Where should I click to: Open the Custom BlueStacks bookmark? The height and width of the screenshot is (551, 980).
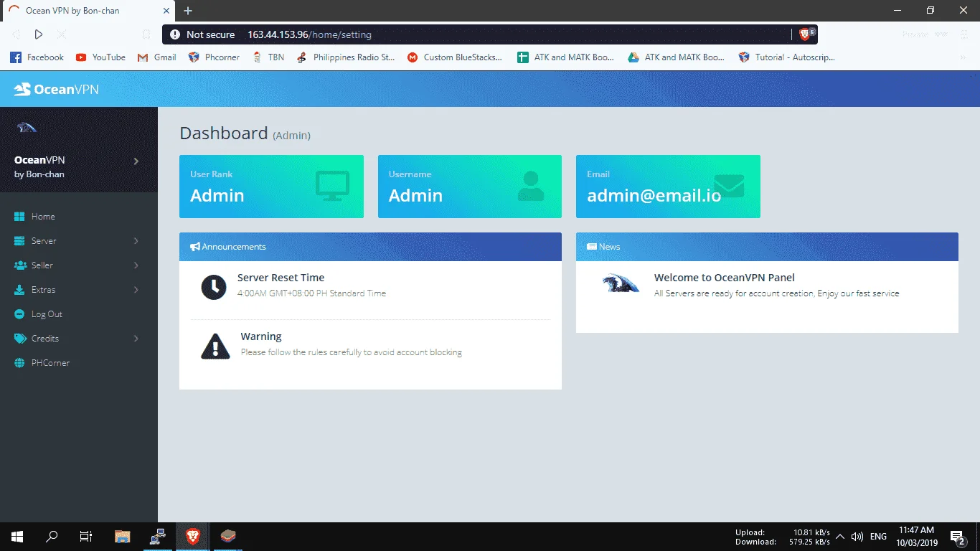point(455,57)
